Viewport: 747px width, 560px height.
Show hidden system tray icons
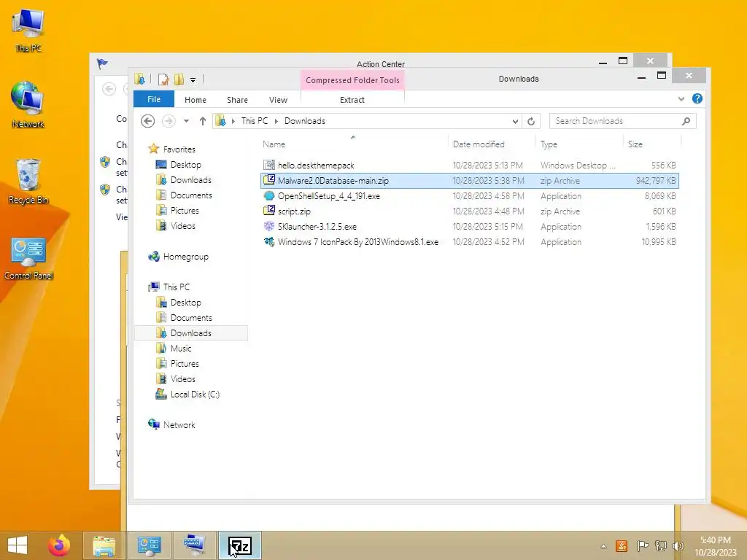point(603,546)
